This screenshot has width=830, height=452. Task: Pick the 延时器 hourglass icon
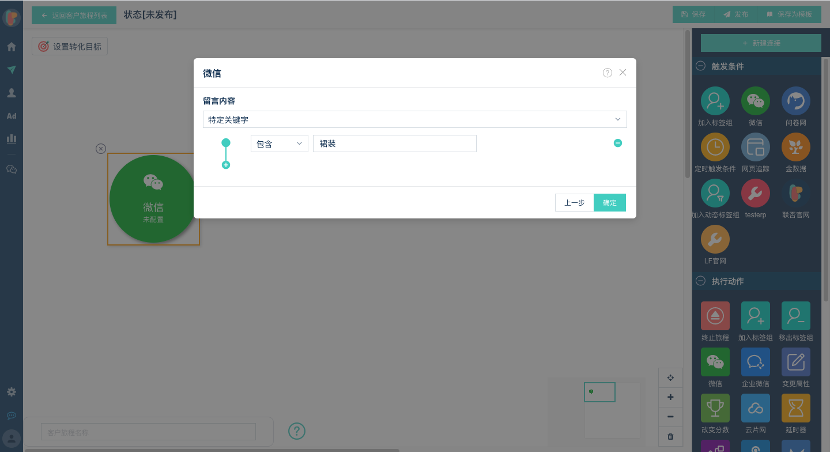click(x=796, y=408)
